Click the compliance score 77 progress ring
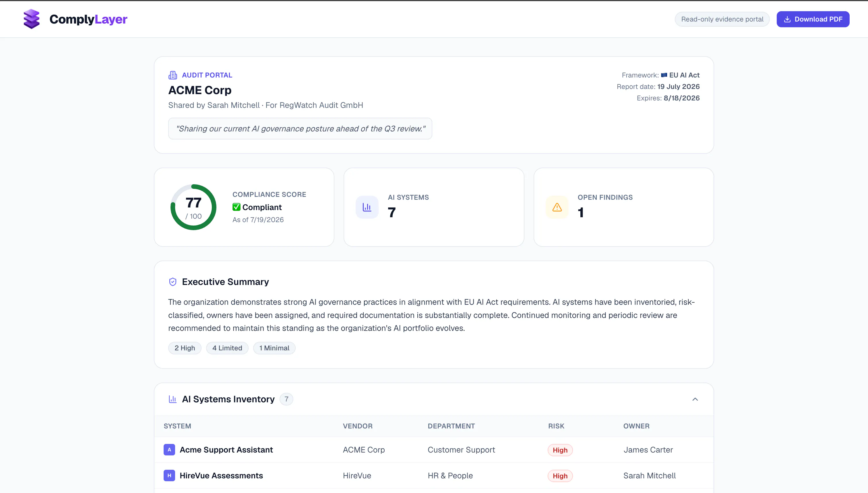Screen dimensions: 868x493 point(193,207)
